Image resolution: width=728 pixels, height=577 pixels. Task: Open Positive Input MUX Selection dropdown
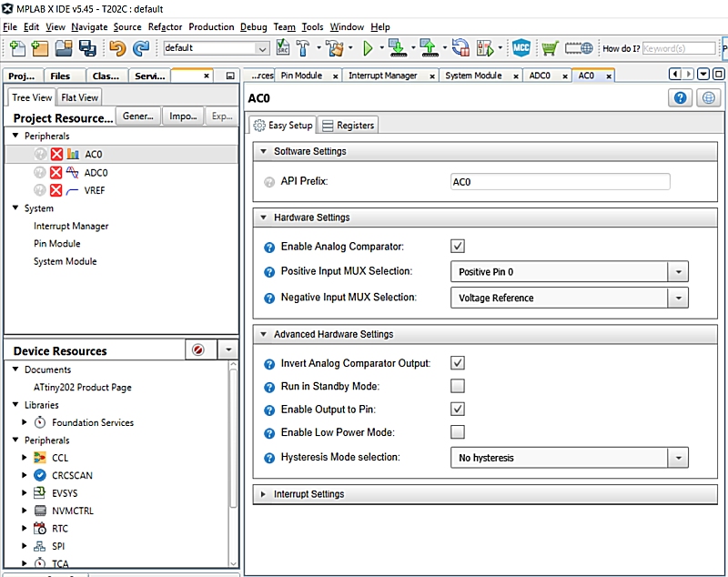(678, 272)
